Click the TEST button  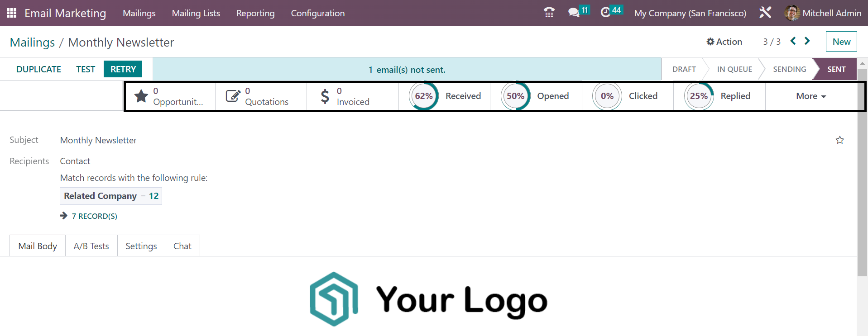click(86, 69)
